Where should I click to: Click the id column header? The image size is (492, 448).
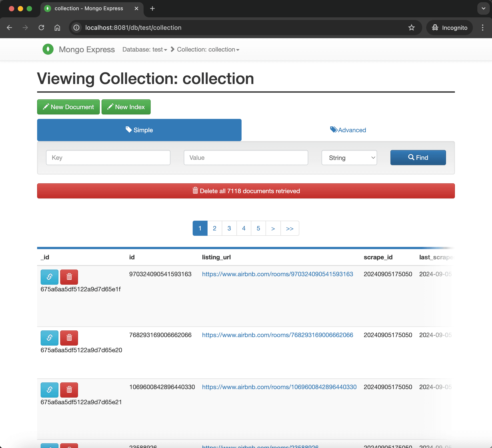(x=132, y=257)
